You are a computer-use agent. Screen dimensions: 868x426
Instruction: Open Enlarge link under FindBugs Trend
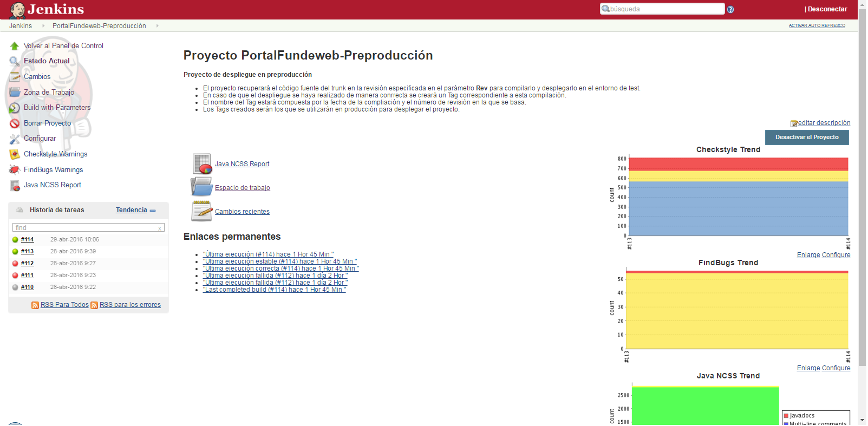(x=808, y=368)
